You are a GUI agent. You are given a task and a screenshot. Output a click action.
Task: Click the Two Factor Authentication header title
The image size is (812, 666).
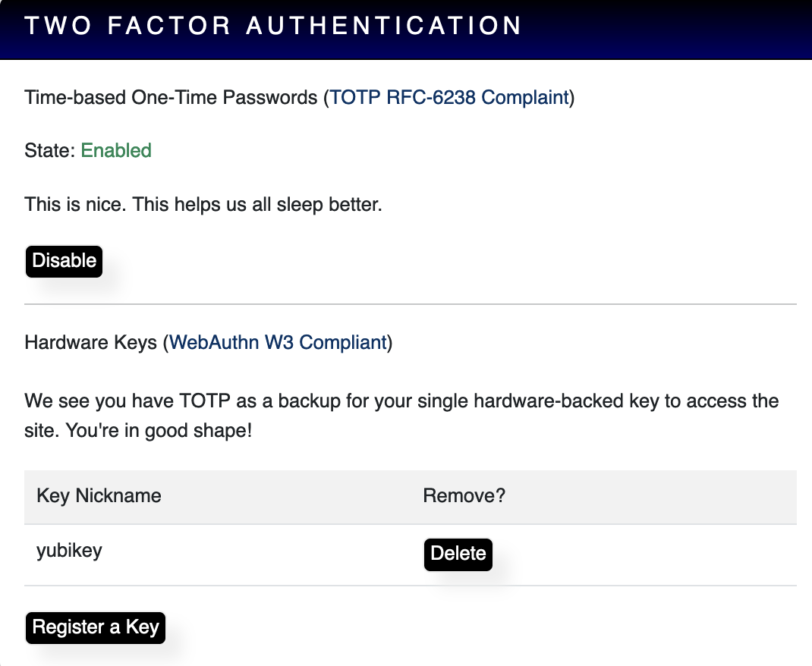(273, 26)
